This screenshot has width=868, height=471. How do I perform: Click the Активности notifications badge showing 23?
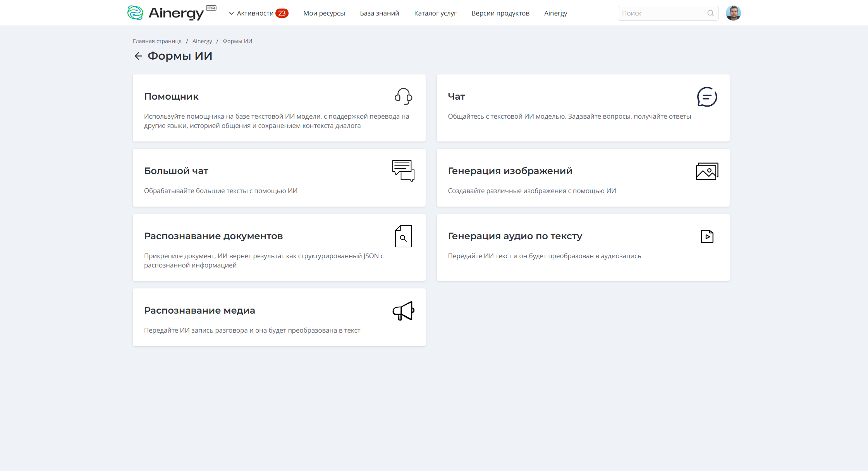pyautogui.click(x=282, y=13)
